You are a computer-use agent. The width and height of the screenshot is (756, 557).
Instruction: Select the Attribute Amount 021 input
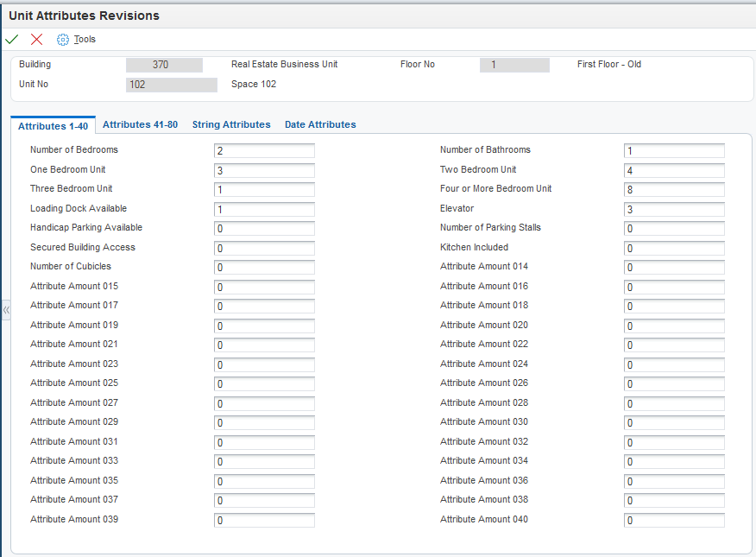264,345
